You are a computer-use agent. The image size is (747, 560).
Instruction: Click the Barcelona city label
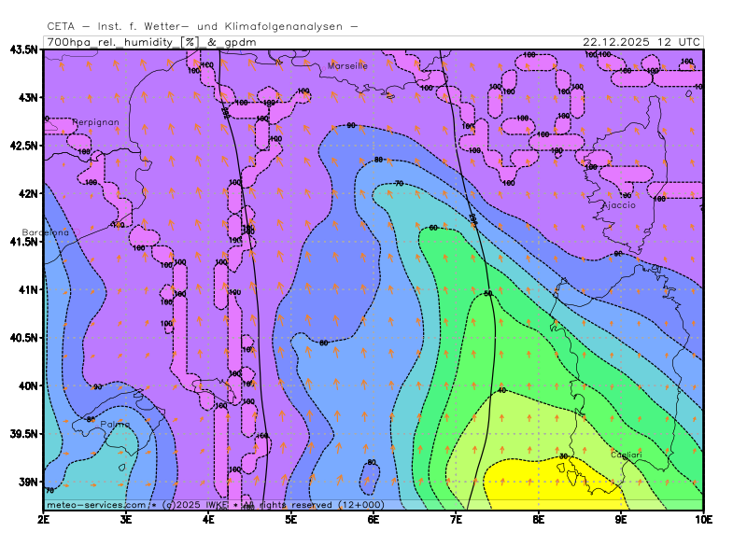click(x=45, y=232)
